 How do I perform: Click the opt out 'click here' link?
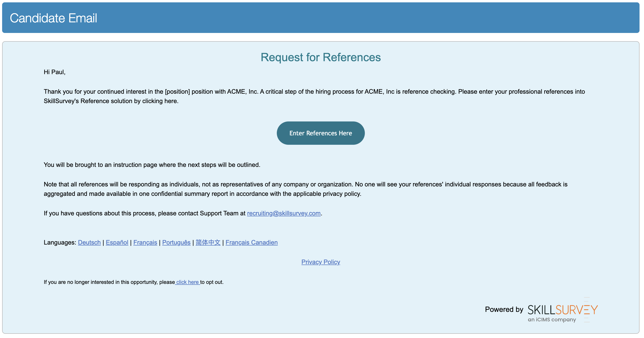(x=187, y=282)
